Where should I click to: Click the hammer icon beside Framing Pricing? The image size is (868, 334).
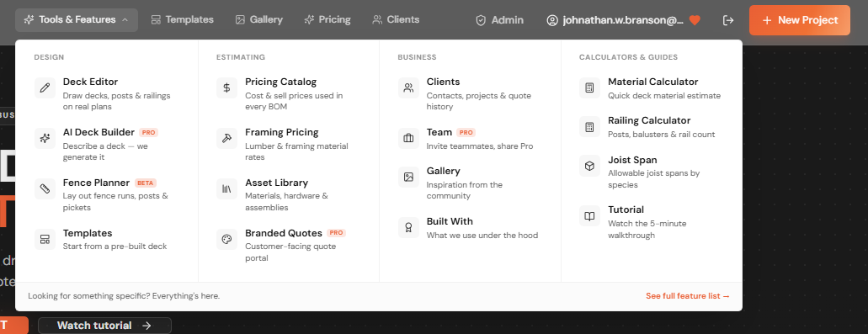pos(226,138)
